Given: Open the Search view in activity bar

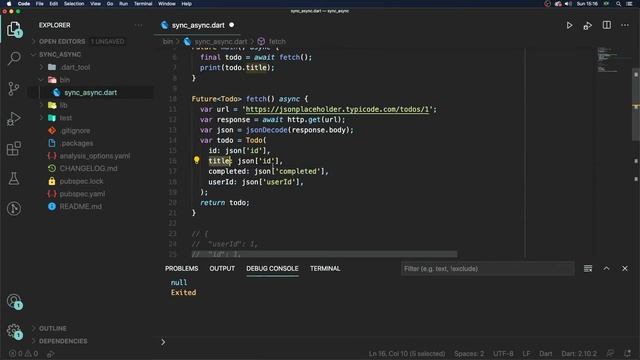Looking at the screenshot, I should click(14, 58).
